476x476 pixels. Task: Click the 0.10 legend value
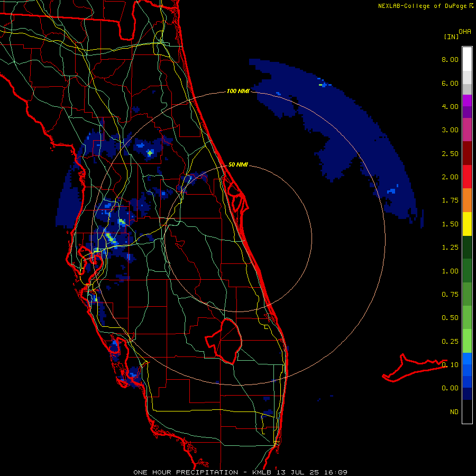pos(450,365)
